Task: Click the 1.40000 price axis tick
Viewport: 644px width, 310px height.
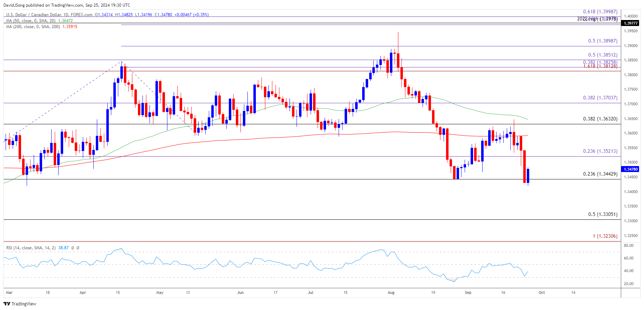Action: pos(631,16)
